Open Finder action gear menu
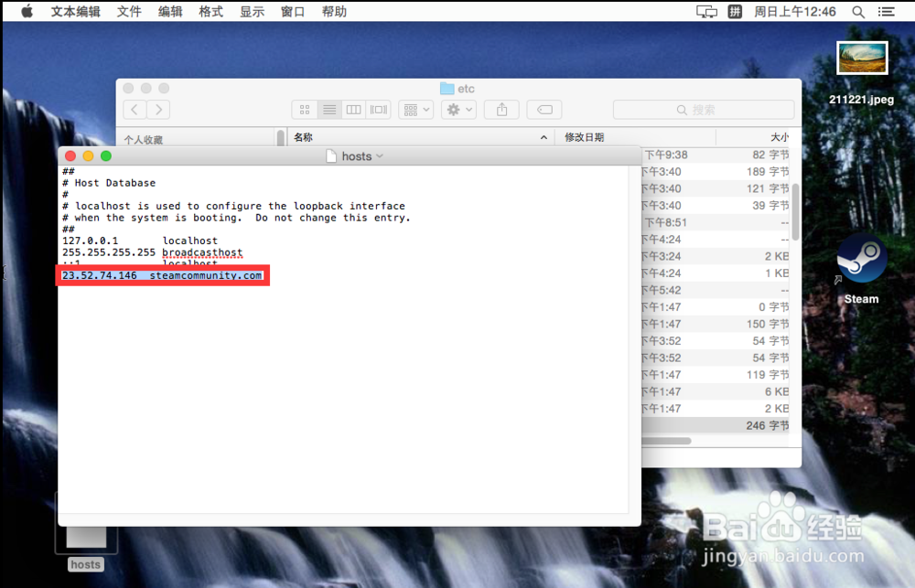This screenshot has width=915, height=588. pyautogui.click(x=459, y=109)
